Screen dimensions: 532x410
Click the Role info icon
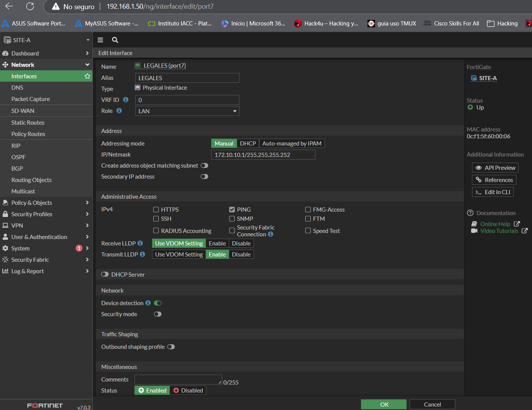(x=119, y=111)
